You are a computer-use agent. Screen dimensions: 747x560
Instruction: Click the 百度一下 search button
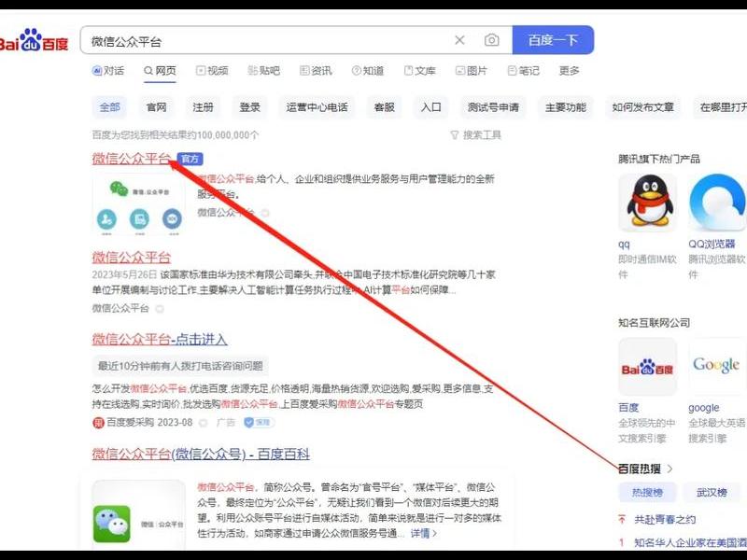click(x=553, y=40)
